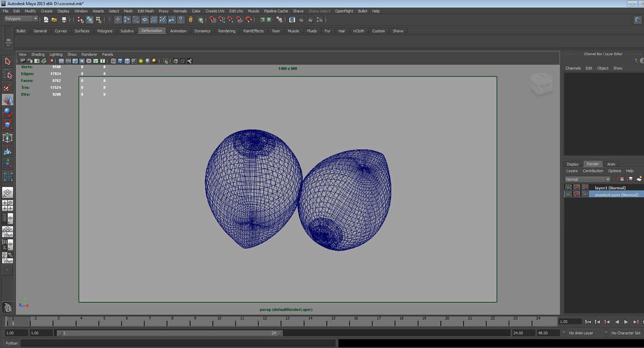Click the Python command line input
The height and width of the screenshot is (348, 644).
point(178,343)
